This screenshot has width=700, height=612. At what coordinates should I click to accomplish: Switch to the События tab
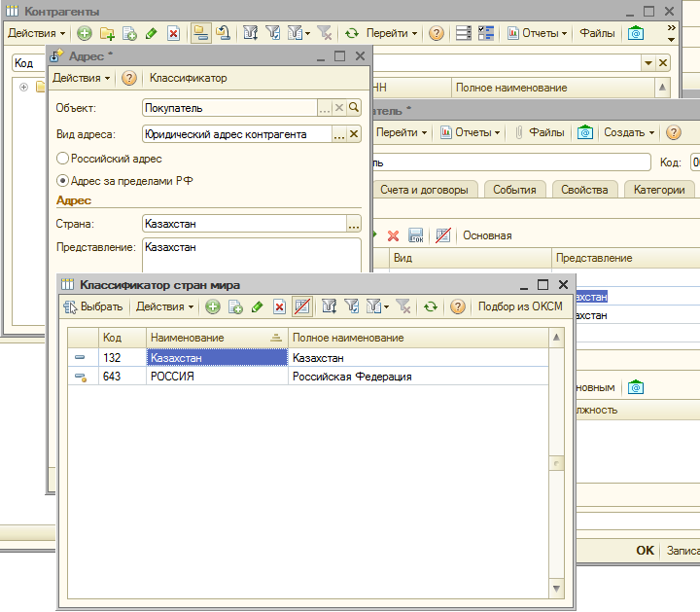point(514,190)
